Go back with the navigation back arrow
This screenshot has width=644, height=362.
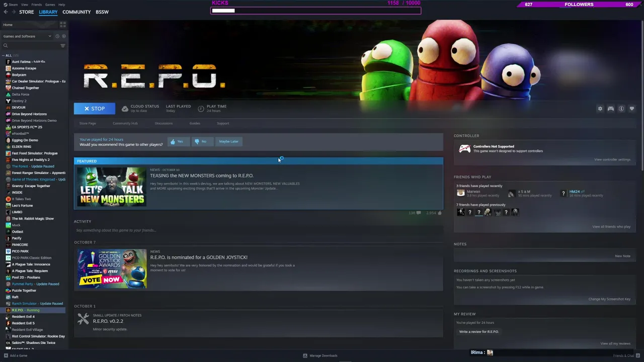click(5, 12)
